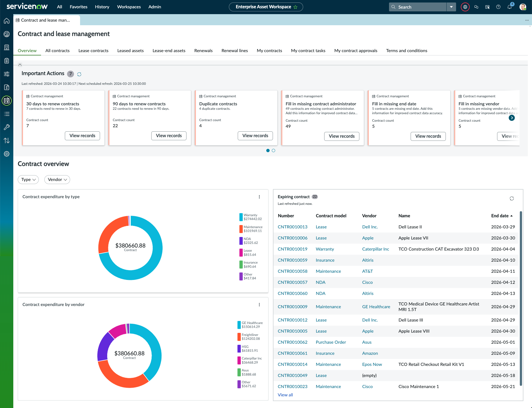Click the sidebar toggle icon in header
Image resolution: width=532 pixels, height=408 pixels.
487,7
